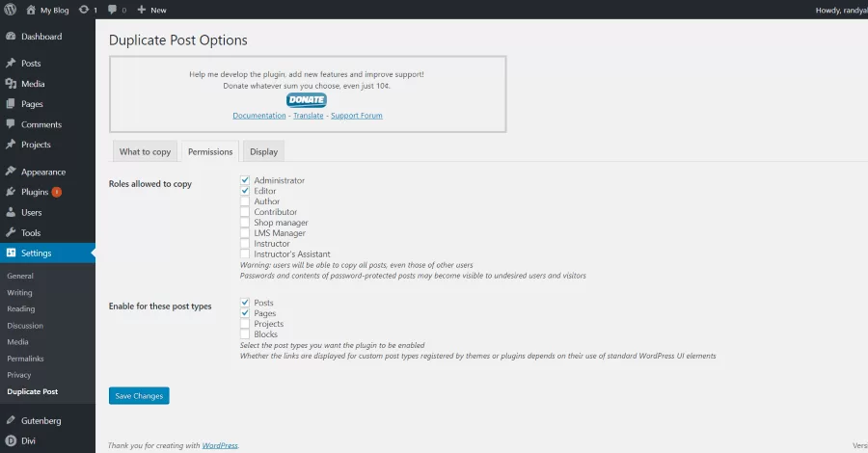This screenshot has width=868, height=453.
Task: Open Permalinks settings submenu
Action: pos(25,359)
